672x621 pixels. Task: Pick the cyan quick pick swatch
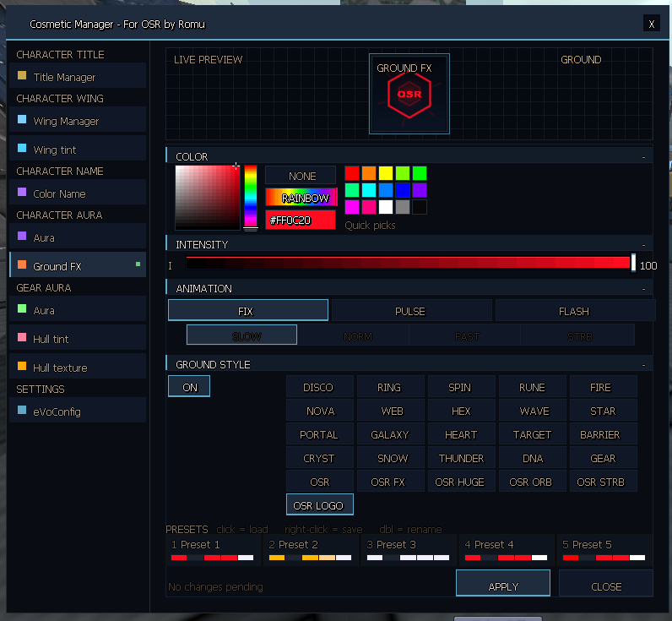tap(369, 190)
